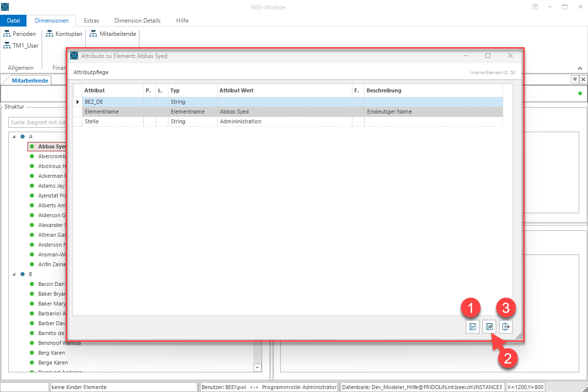Switch to the Dimensionen ribbon tab
The image size is (588, 392).
(x=52, y=21)
